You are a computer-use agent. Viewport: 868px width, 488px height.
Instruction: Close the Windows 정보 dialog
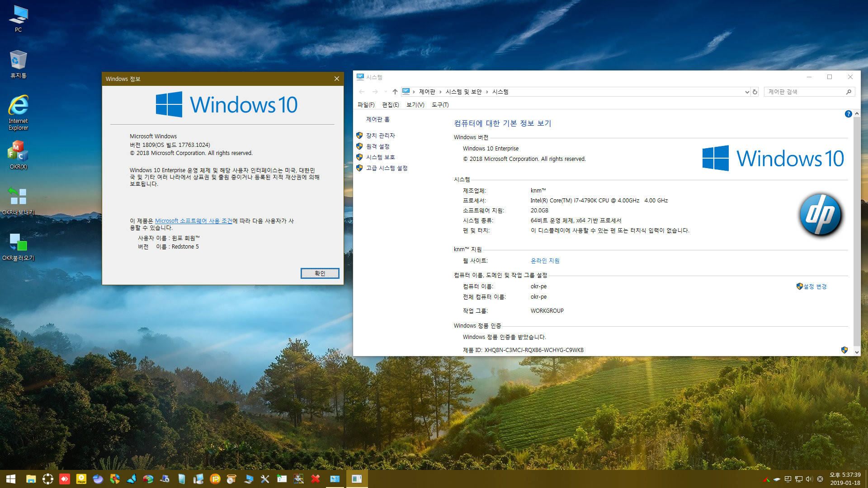[x=337, y=79]
